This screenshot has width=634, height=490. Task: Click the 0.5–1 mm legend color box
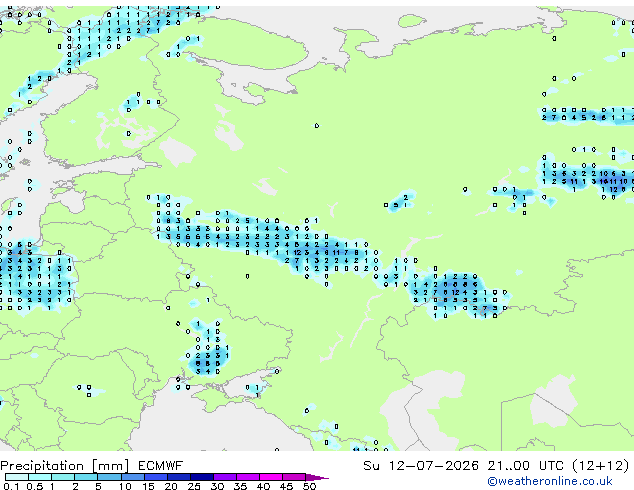click(x=40, y=477)
